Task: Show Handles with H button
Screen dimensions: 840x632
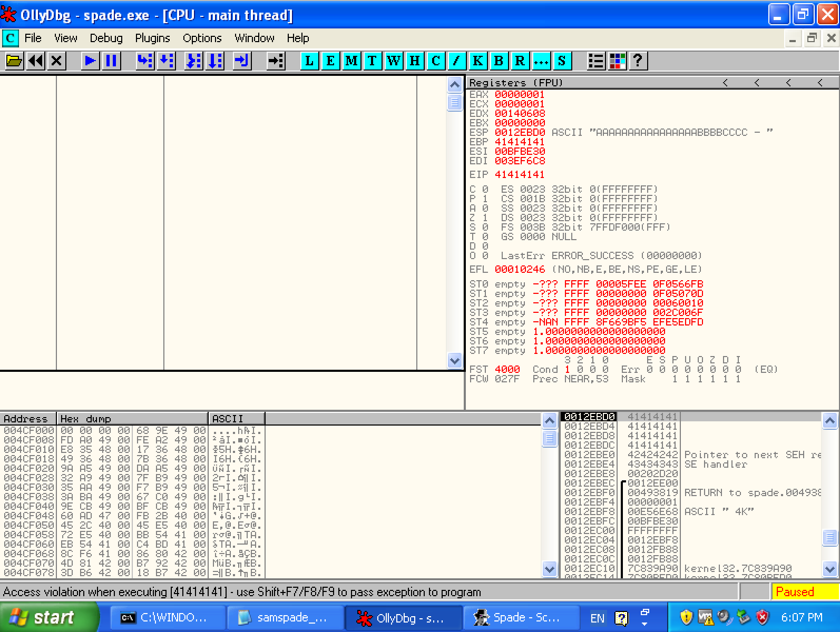Action: 415,61
